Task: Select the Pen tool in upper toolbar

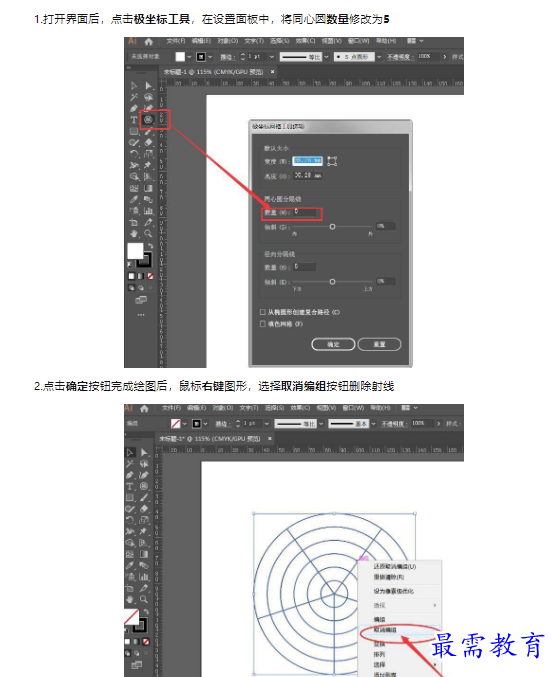Action: [x=134, y=108]
